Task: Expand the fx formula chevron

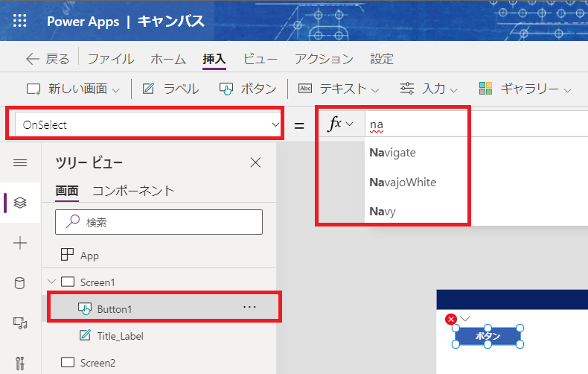Action: pos(349,124)
